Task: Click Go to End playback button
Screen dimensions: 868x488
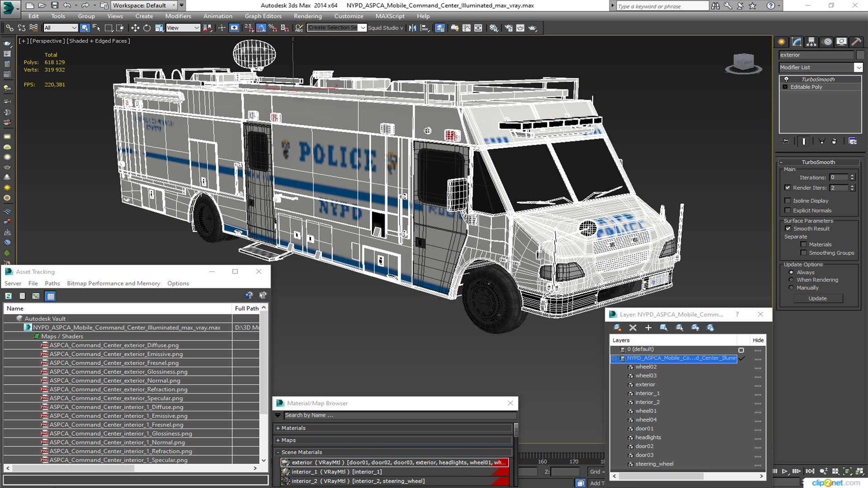Action: (x=810, y=471)
